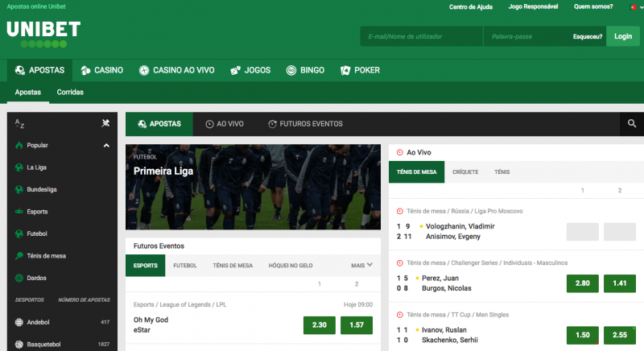The height and width of the screenshot is (351, 644).
Task: Focus the E-mail/Nome de utilizador field
Action: click(x=421, y=36)
